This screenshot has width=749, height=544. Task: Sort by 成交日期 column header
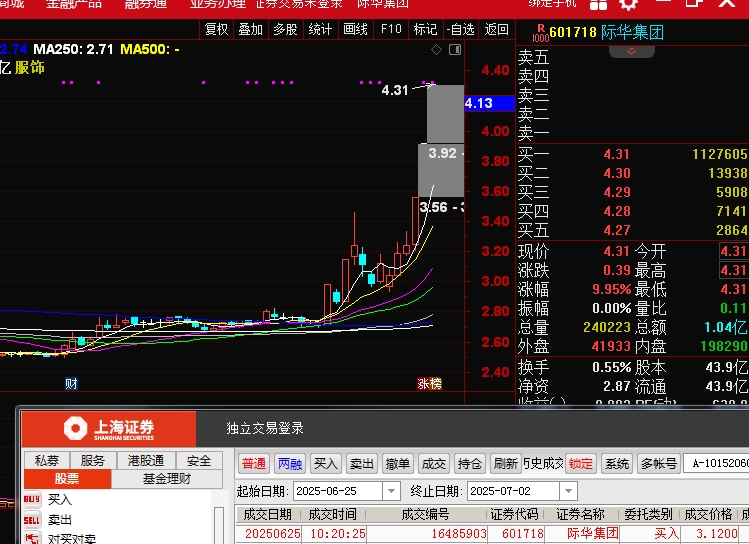tap(268, 514)
